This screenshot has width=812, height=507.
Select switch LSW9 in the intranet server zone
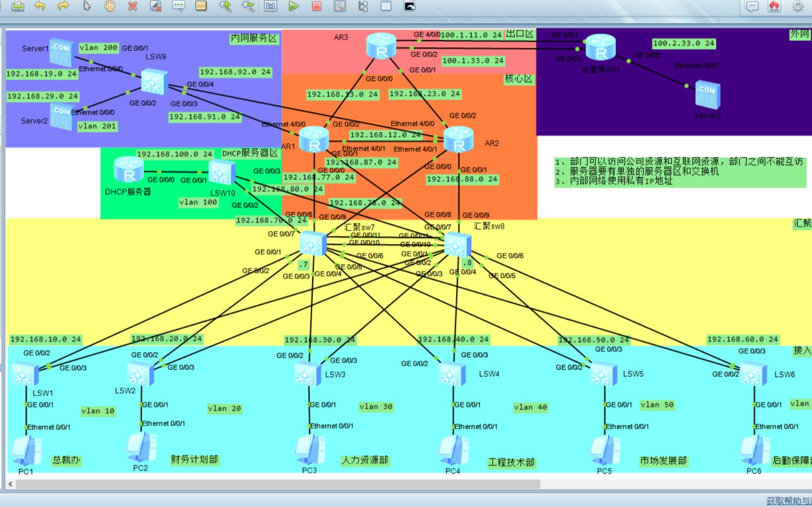(154, 82)
